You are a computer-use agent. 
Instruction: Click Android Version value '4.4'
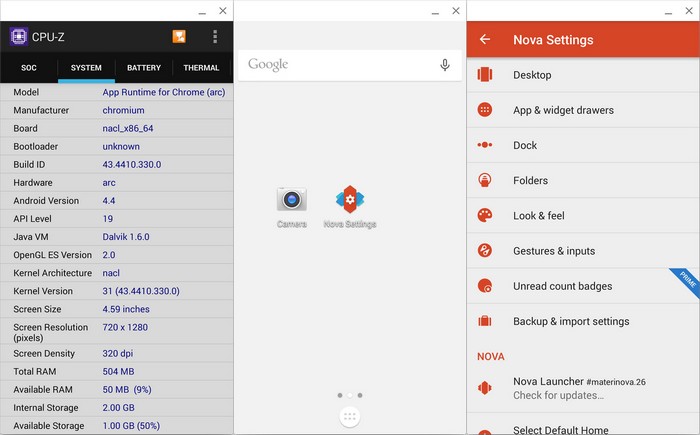(109, 201)
